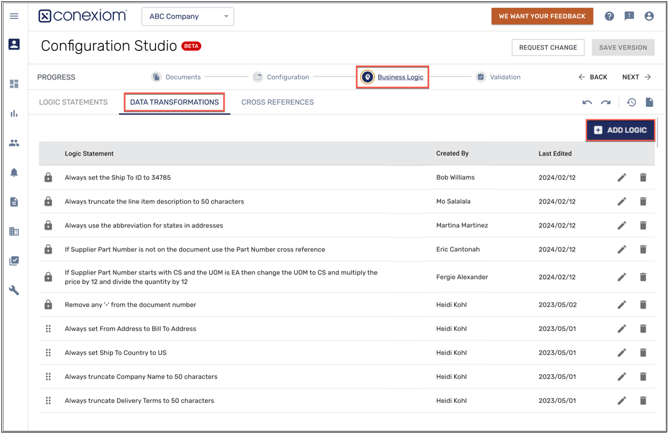Switch to the Logic Statements tab
Image resolution: width=670 pixels, height=434 pixels.
(x=73, y=102)
